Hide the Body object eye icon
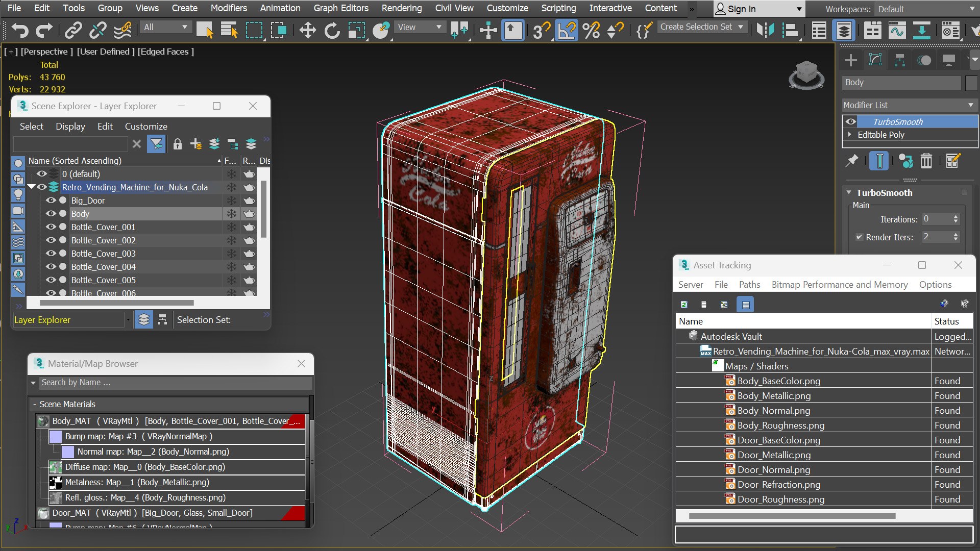The image size is (980, 551). coord(51,214)
